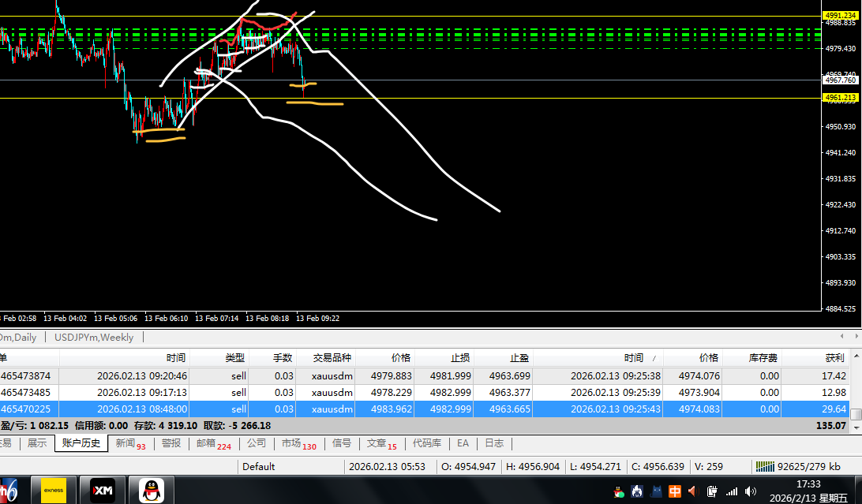
Task: Open the 日志 journal tab
Action: (494, 443)
